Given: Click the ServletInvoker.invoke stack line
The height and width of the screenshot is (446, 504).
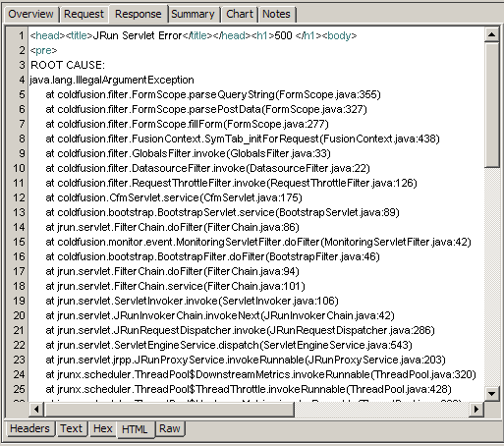Looking at the screenshot, I should pos(192,301).
